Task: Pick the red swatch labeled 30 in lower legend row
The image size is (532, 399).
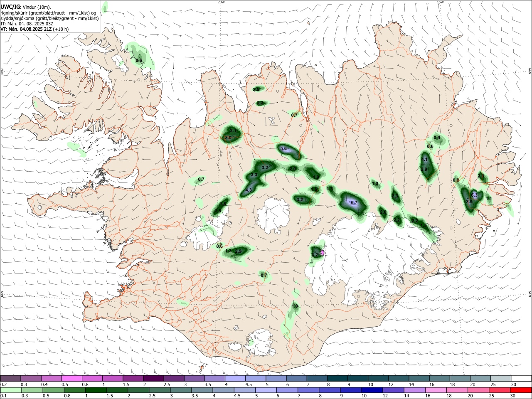Action: [520, 390]
